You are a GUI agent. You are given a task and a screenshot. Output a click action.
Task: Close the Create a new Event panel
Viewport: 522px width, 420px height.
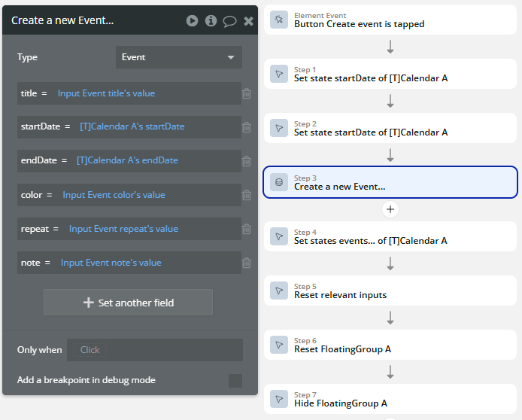pos(249,20)
